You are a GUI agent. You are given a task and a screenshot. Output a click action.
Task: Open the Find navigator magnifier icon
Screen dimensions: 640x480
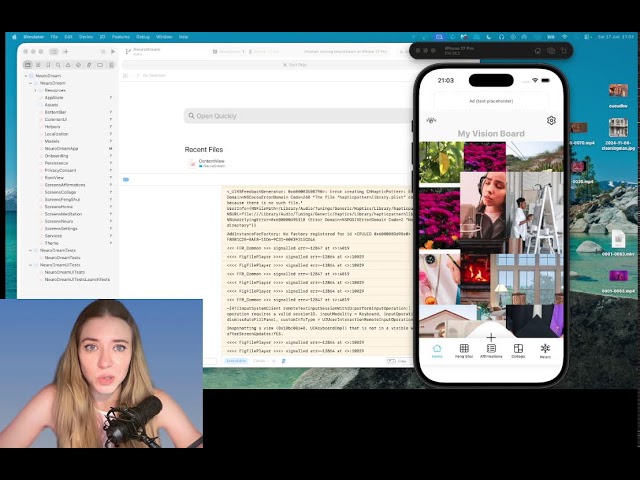tap(58, 64)
